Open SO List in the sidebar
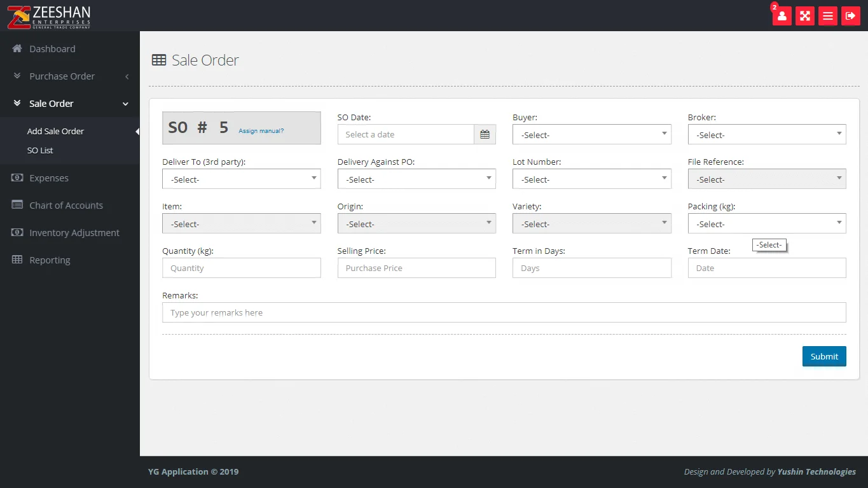This screenshot has width=868, height=488. (x=40, y=151)
